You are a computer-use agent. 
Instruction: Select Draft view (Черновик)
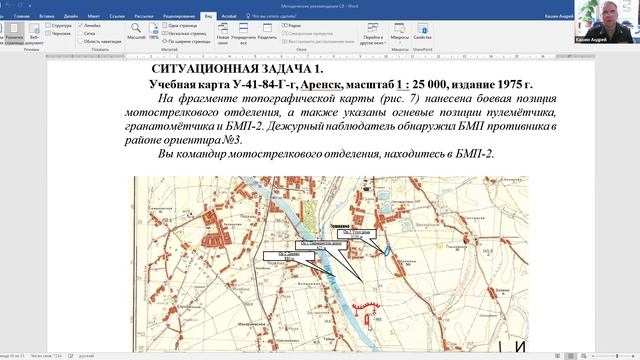click(58, 33)
